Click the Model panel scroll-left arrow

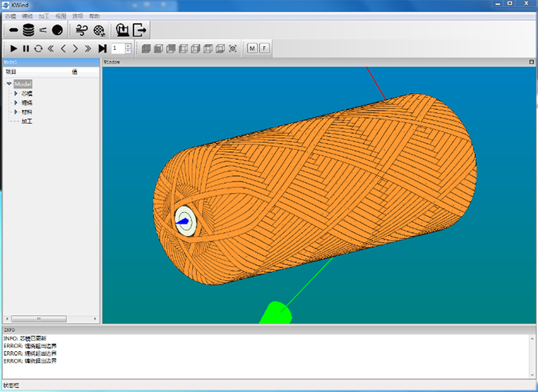pyautogui.click(x=7, y=319)
